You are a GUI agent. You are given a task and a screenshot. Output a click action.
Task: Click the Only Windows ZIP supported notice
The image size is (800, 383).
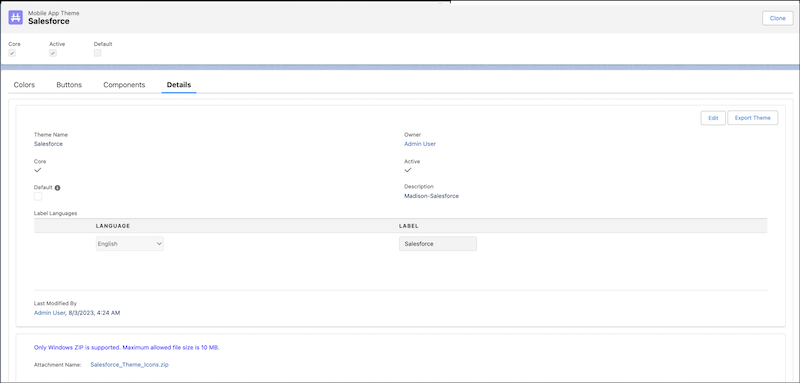[127, 347]
